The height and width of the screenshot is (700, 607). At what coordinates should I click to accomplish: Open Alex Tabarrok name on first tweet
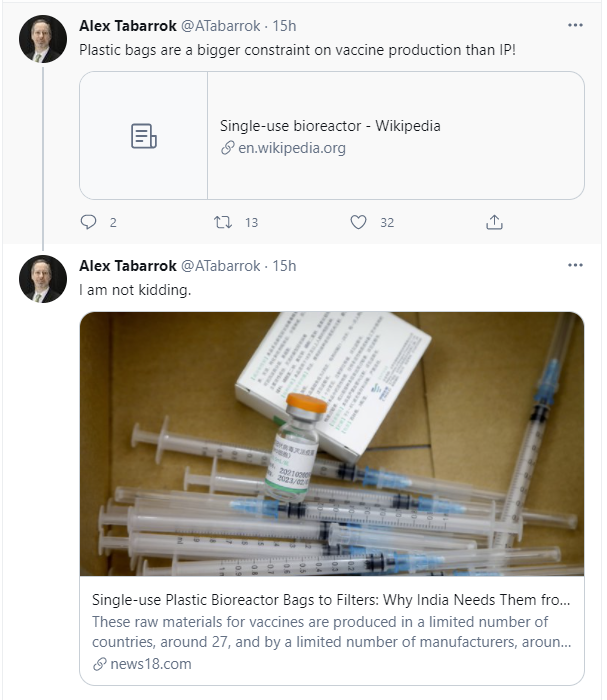[x=128, y=26]
